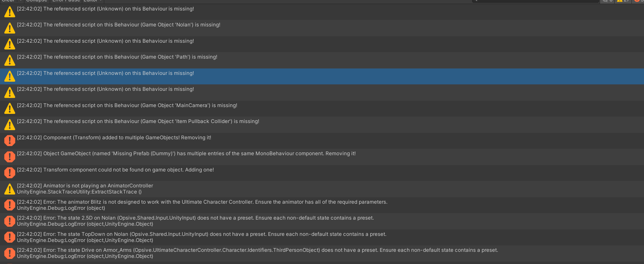Open the Editor dropdown in console toolbar

click(93, 1)
